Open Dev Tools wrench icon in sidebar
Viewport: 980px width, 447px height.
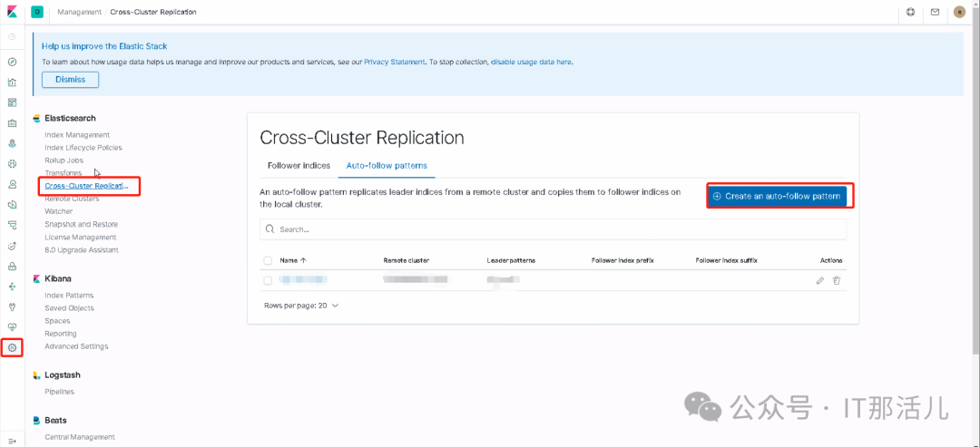pyautogui.click(x=12, y=306)
